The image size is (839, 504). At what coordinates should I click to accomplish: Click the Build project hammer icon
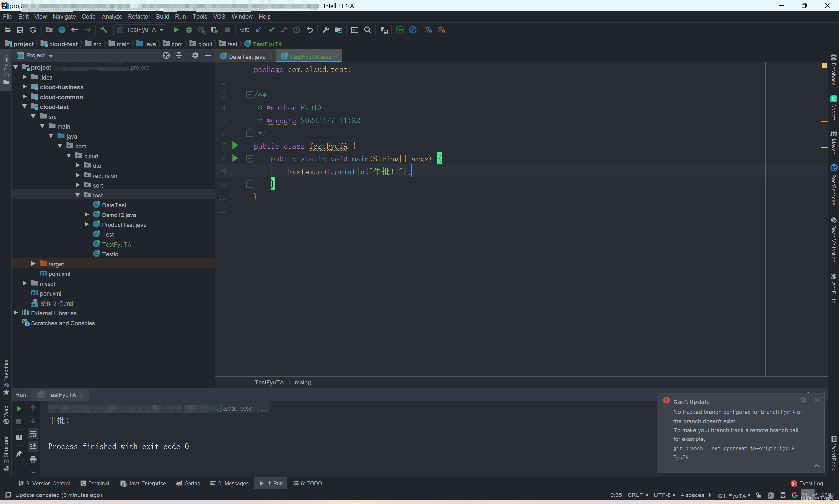point(104,30)
